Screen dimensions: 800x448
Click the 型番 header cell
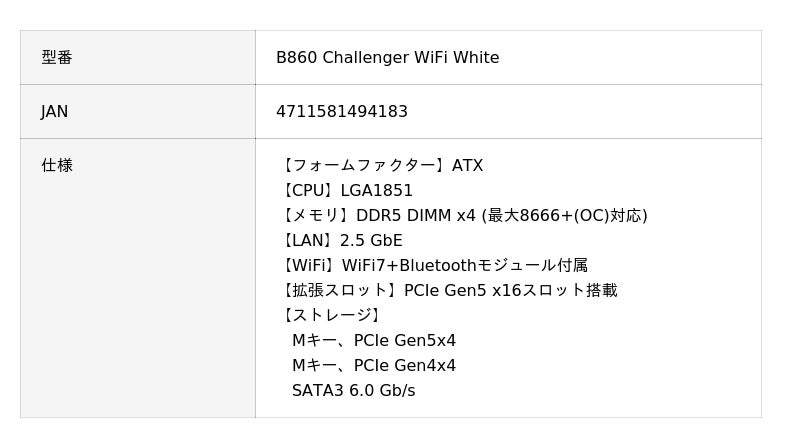click(x=57, y=58)
